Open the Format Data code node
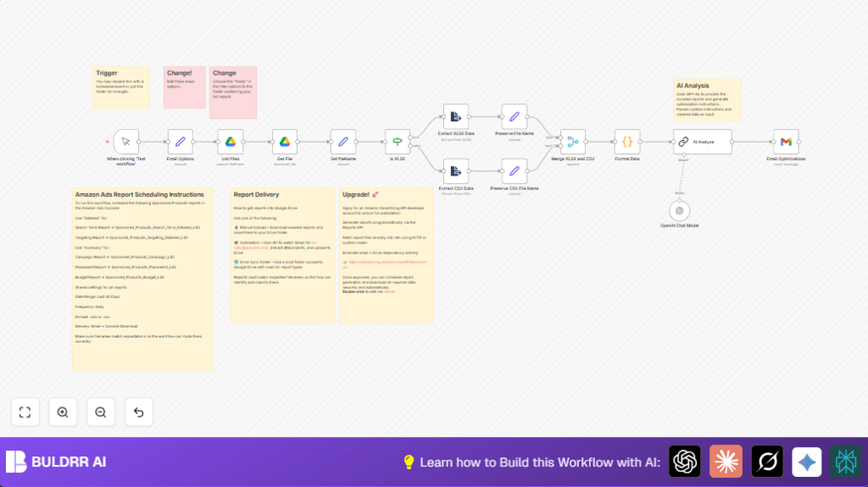The image size is (868, 487). point(627,142)
